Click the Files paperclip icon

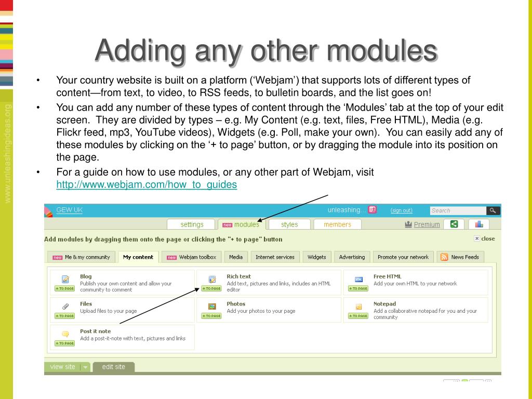click(x=65, y=307)
